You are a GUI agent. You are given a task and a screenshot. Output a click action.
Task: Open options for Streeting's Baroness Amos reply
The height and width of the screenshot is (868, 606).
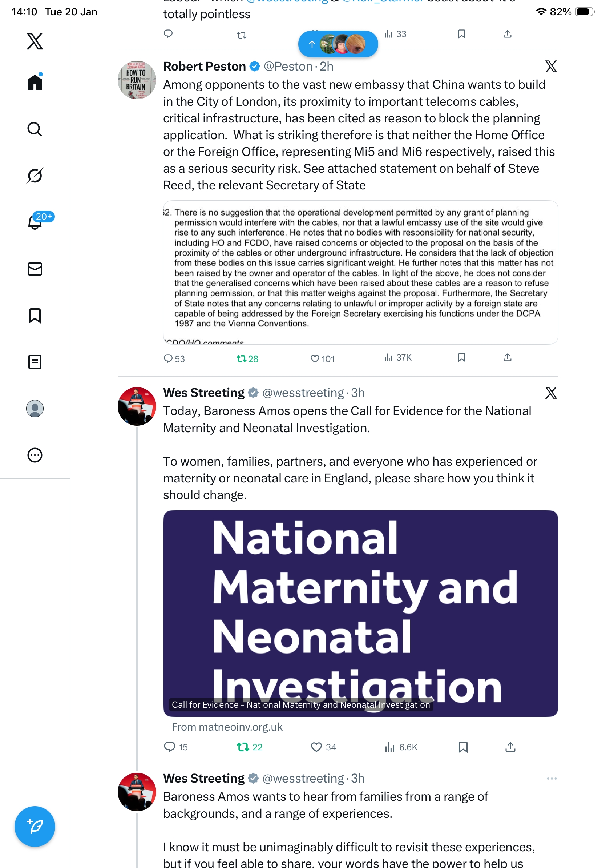click(x=551, y=779)
